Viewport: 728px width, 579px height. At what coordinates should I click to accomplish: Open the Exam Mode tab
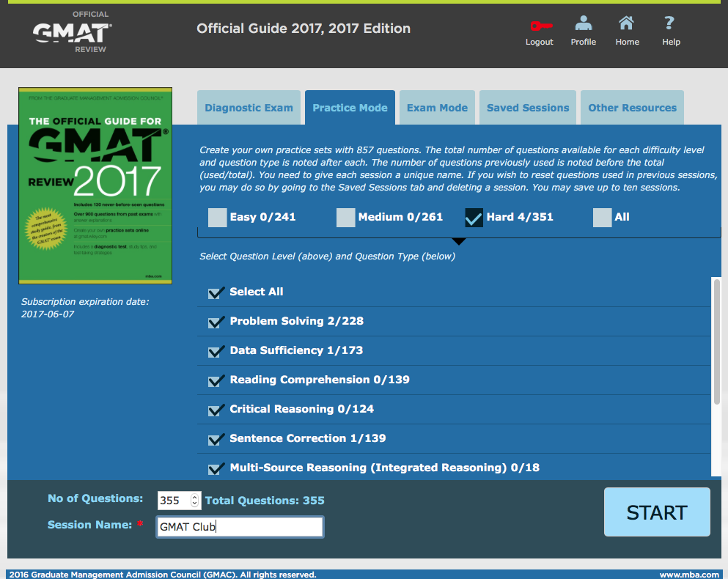tap(437, 108)
